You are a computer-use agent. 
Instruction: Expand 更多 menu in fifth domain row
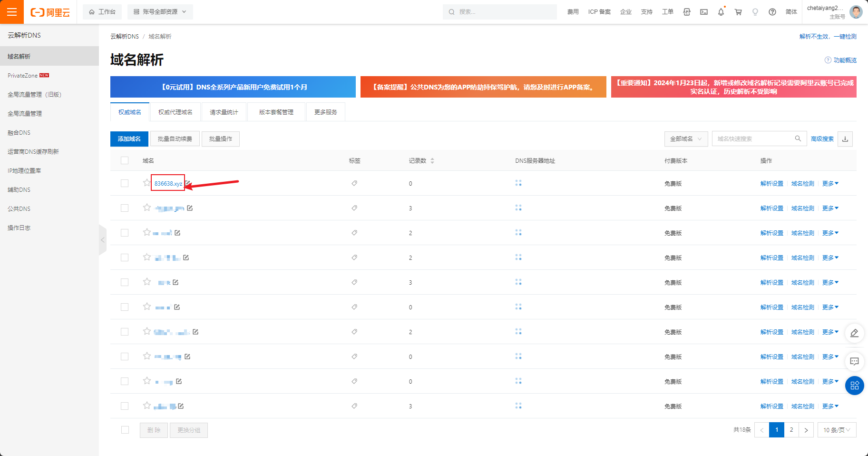[830, 282]
